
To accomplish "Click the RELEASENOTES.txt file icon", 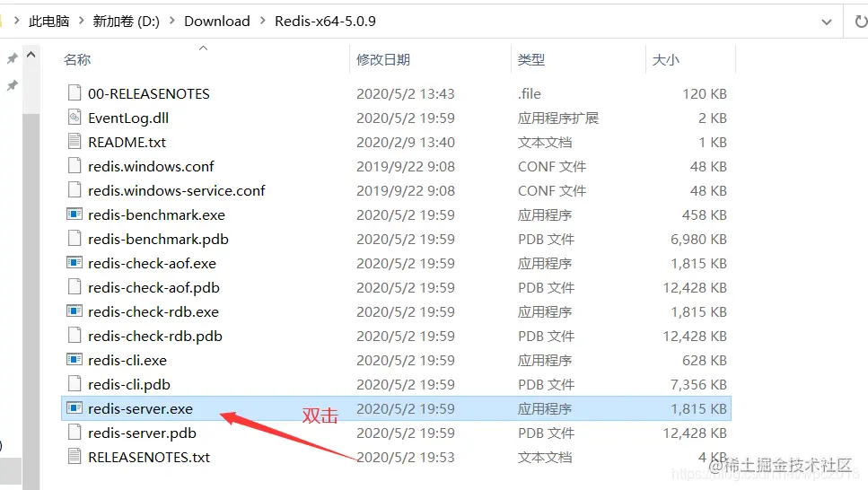I will [75, 457].
